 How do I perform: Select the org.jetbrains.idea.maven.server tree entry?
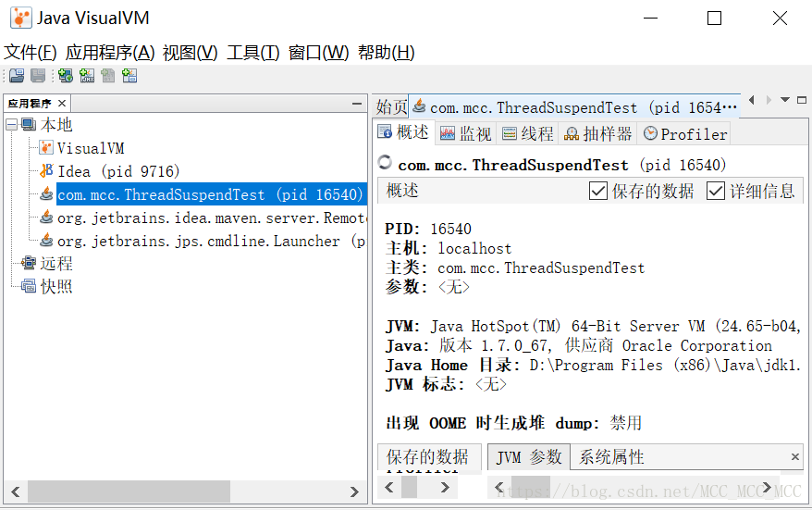pos(211,218)
